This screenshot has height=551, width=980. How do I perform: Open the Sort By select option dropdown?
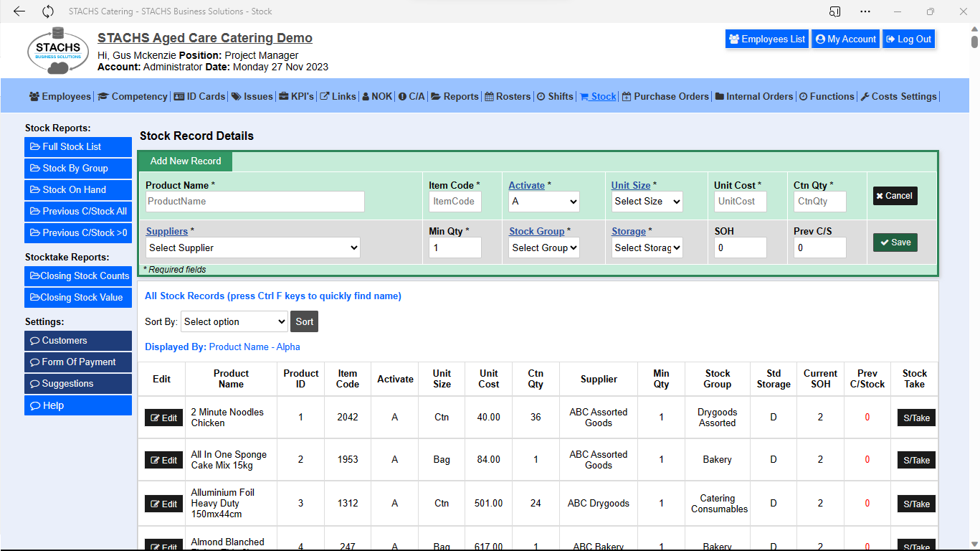(234, 322)
